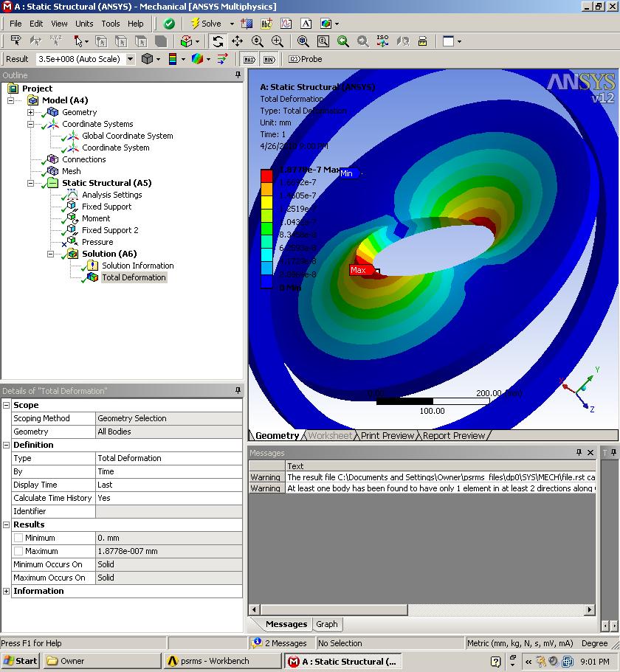Screen dimensions: 620x672
Task: Click the ISO isometric view icon
Action: [x=382, y=41]
